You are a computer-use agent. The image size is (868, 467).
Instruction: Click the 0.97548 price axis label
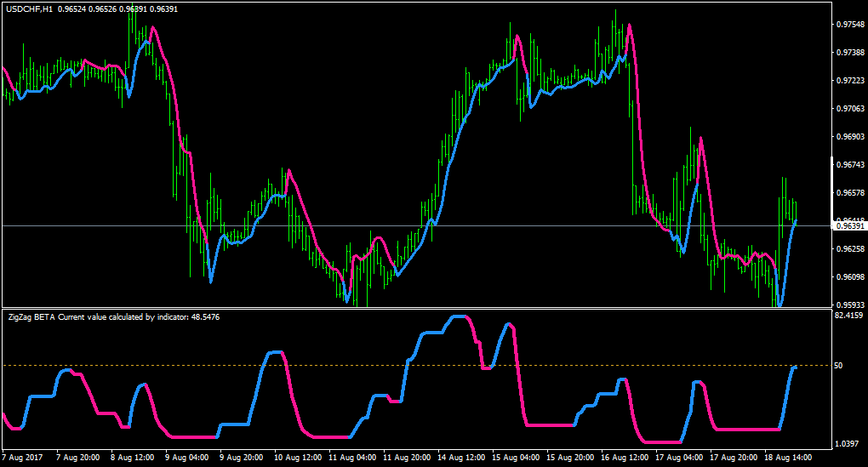(x=850, y=25)
